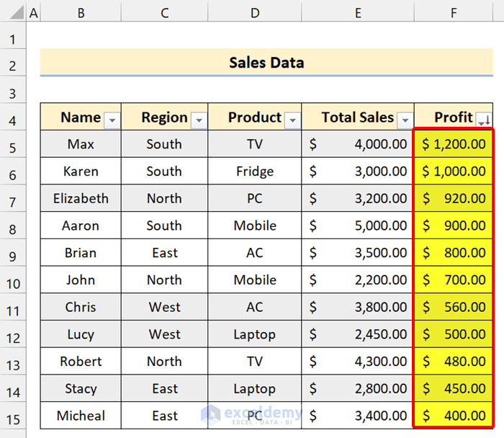The width and height of the screenshot is (504, 438).
Task: Click the cell containing Robert
Action: (x=81, y=362)
